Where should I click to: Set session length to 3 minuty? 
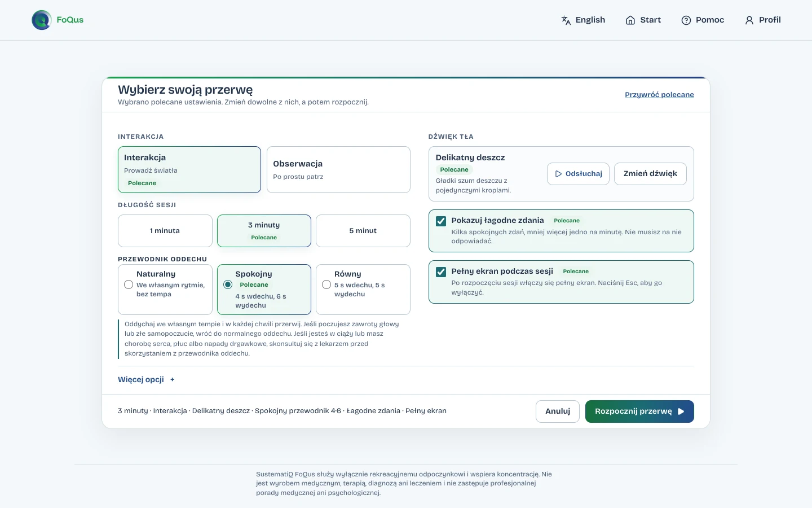pyautogui.click(x=264, y=231)
